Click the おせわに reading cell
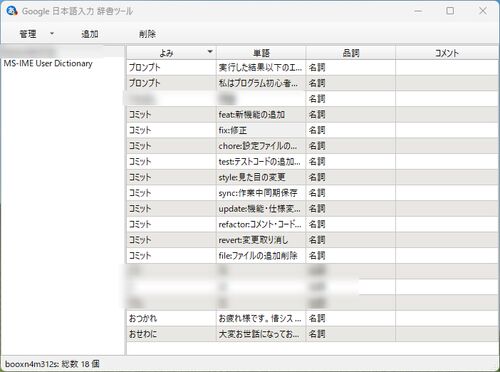 click(x=171, y=334)
